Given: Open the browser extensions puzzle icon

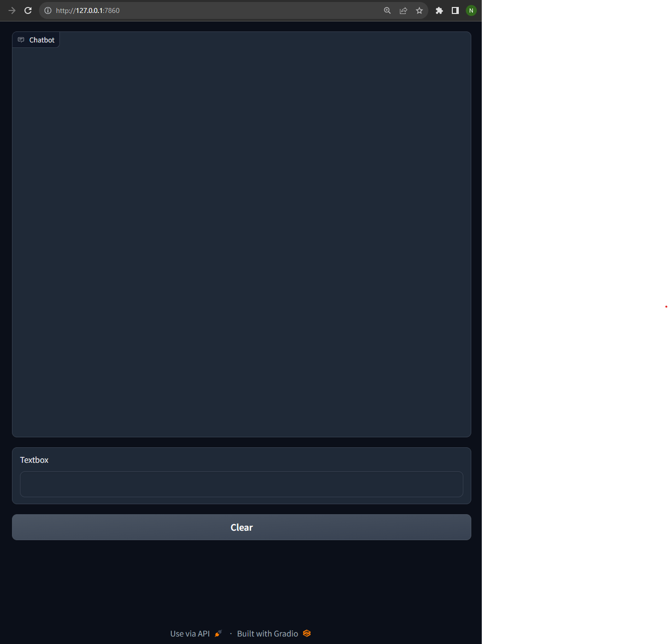Looking at the screenshot, I should tap(439, 10).
